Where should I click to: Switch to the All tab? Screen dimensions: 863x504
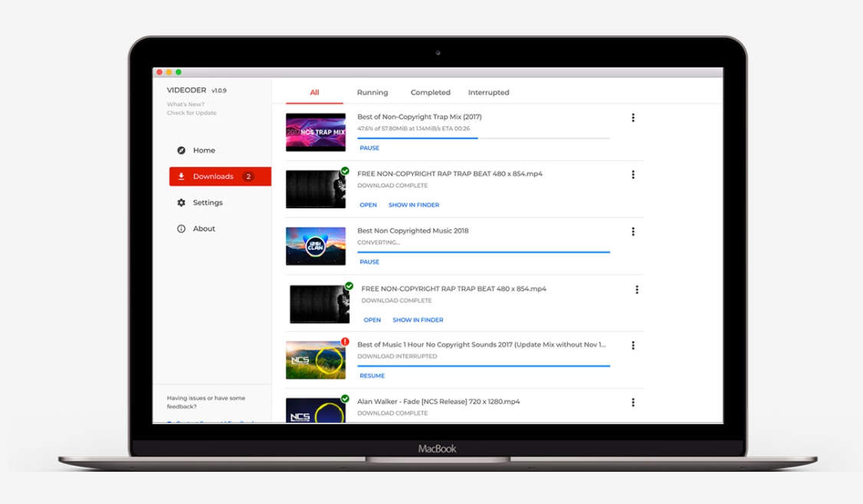point(314,93)
